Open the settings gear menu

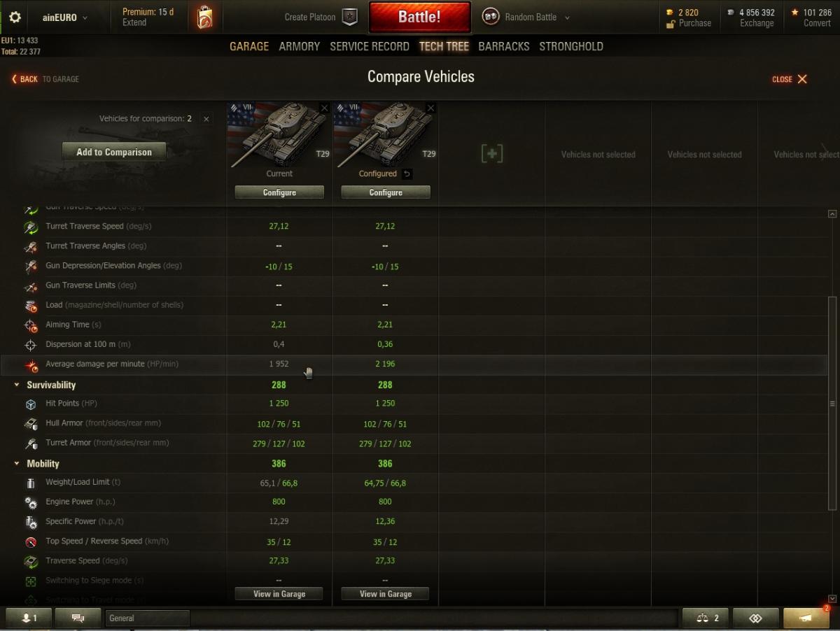pyautogui.click(x=15, y=17)
